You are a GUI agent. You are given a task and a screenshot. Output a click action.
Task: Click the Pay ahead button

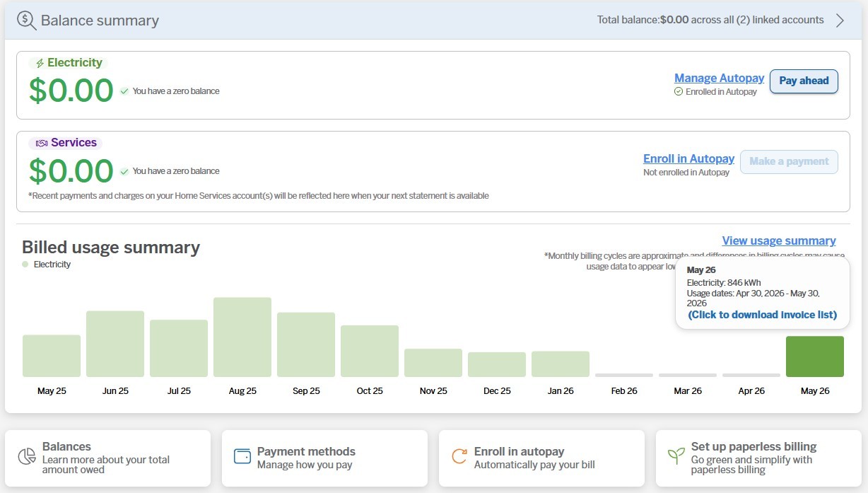click(804, 81)
